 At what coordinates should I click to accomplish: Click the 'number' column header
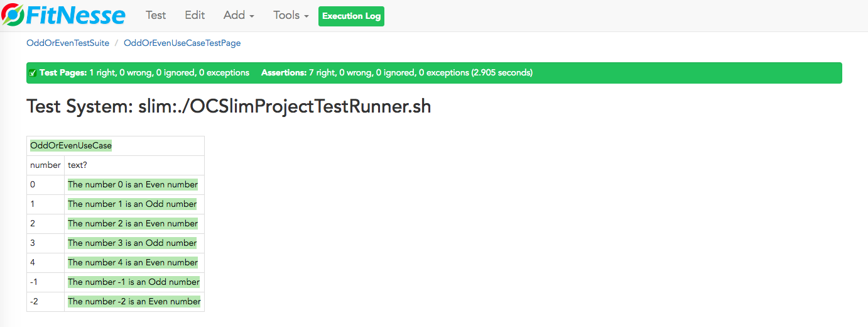(45, 165)
